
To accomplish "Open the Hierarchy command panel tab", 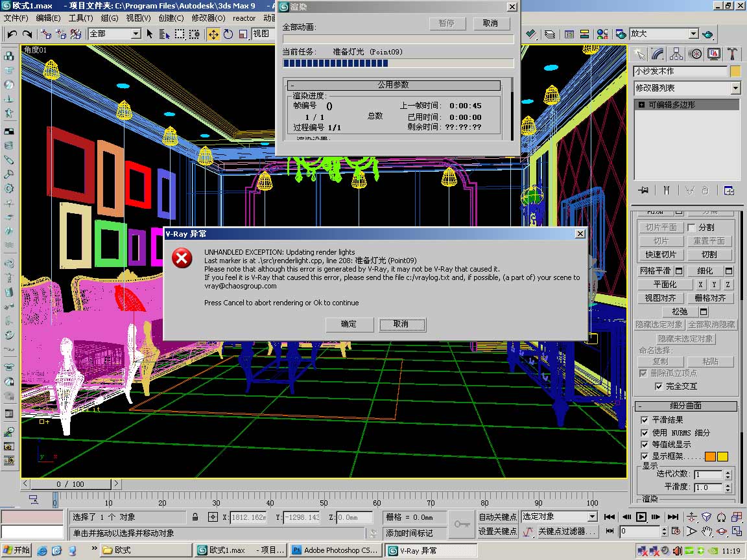I will [x=676, y=54].
